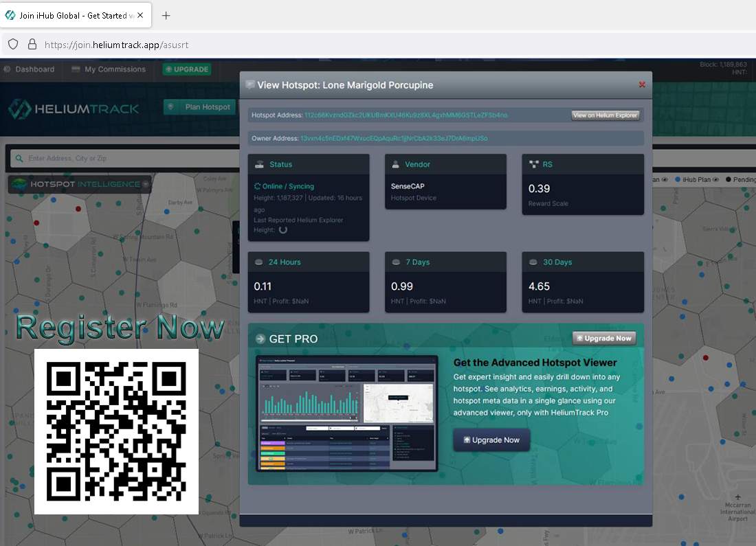756x546 pixels.
Task: Click the site security padlock icon
Action: click(32, 45)
